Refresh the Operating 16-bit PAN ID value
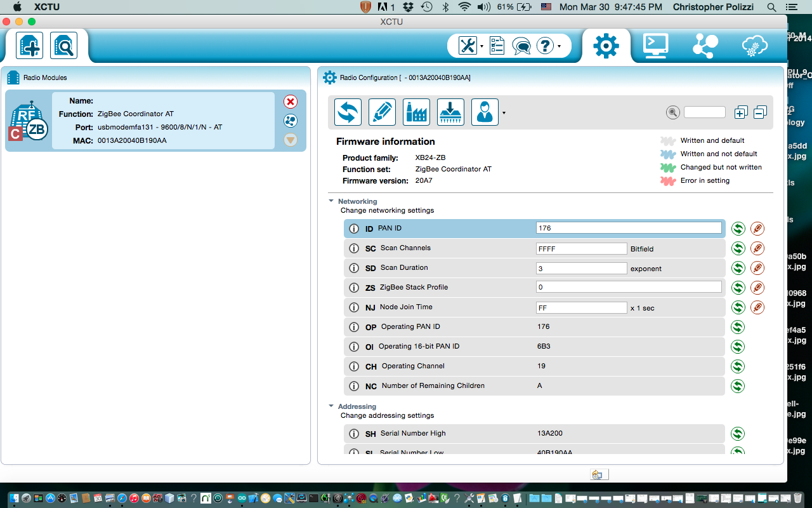This screenshot has height=508, width=812. [738, 347]
